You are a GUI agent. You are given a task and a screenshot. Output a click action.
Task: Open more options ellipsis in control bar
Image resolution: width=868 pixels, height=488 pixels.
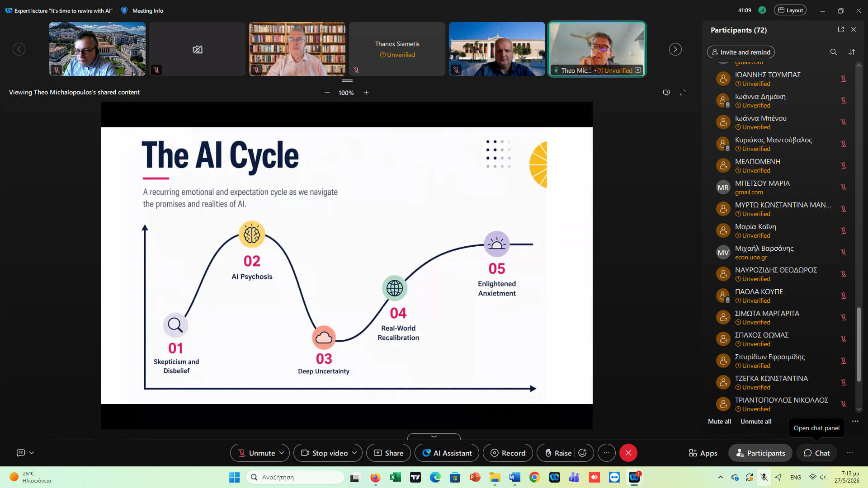pos(606,453)
